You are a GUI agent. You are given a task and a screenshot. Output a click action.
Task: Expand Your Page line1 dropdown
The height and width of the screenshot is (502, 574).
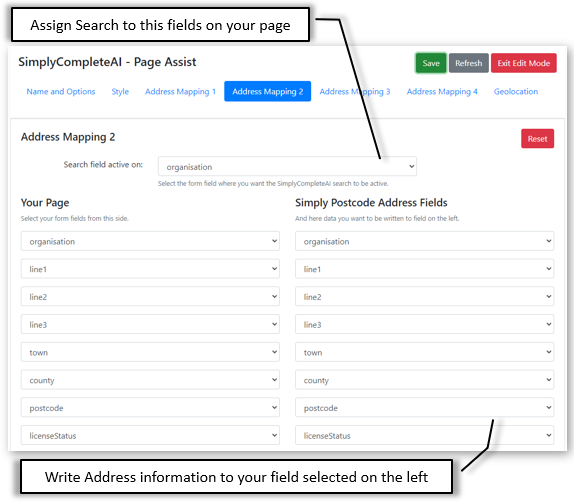coord(150,269)
